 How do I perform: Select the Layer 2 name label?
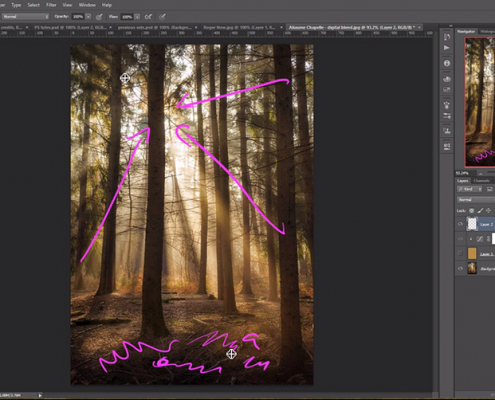pos(487,224)
